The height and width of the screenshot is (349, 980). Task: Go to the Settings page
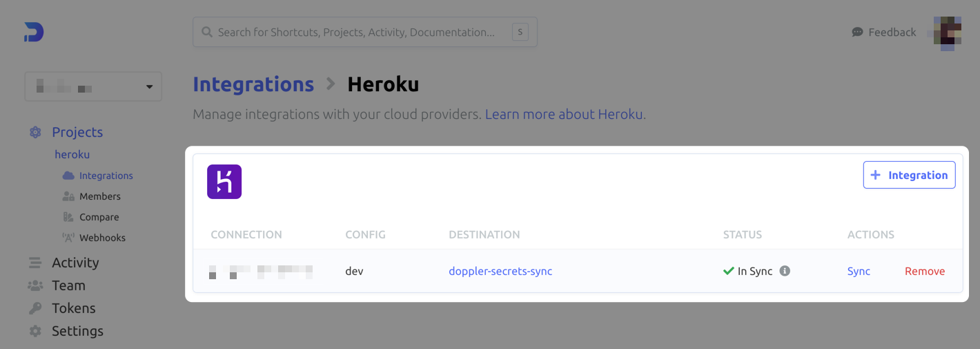tap(77, 331)
